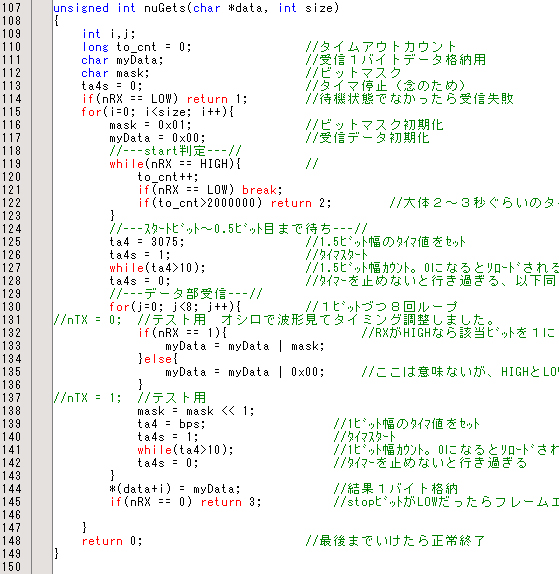The image size is (559, 574).
Task: Click the '//結果１バイト格納' comment
Action: pyautogui.click(x=395, y=489)
